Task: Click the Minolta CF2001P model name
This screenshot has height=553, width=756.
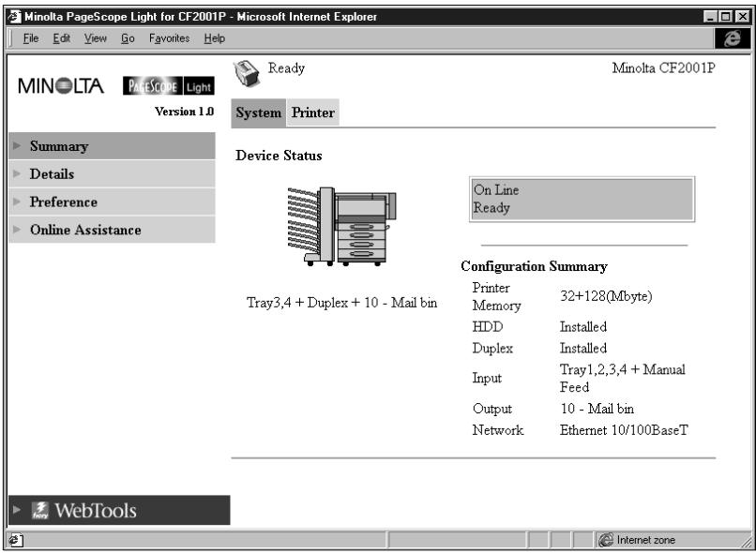Action: (663, 67)
